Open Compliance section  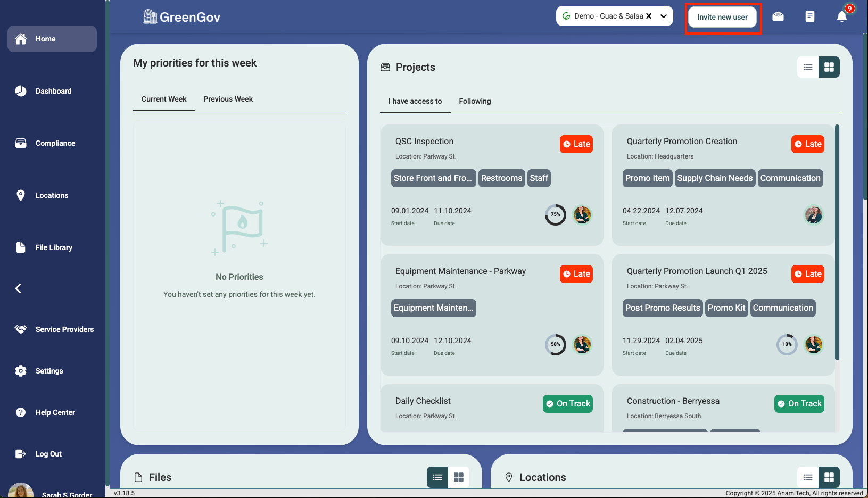[52, 143]
